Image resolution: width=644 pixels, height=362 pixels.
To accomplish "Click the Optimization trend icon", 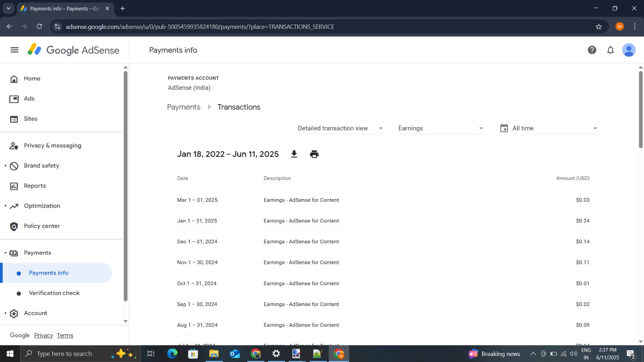I will (14, 206).
